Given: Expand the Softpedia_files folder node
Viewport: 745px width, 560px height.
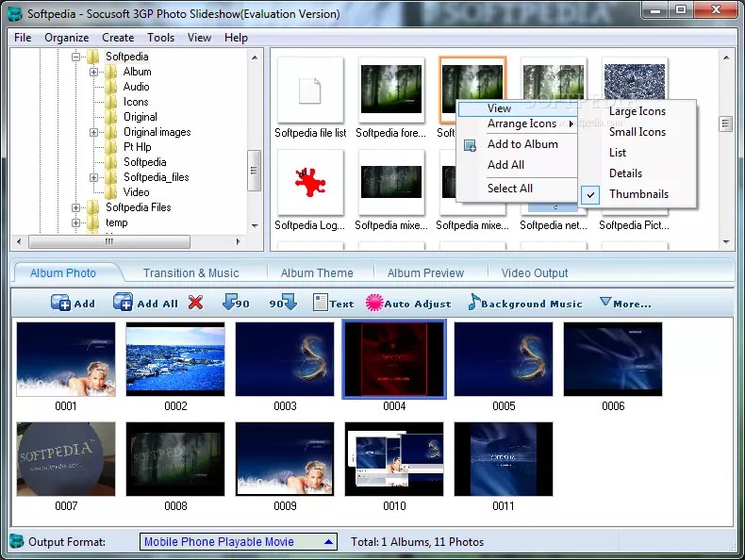Looking at the screenshot, I should coord(93,177).
